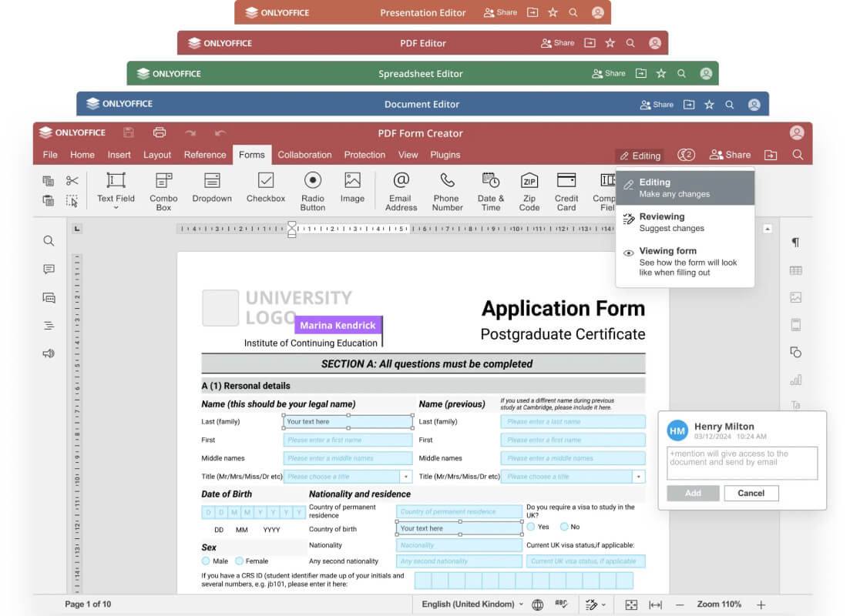Open shape settings in right sidebar
This screenshot has width=860, height=616.
click(796, 352)
